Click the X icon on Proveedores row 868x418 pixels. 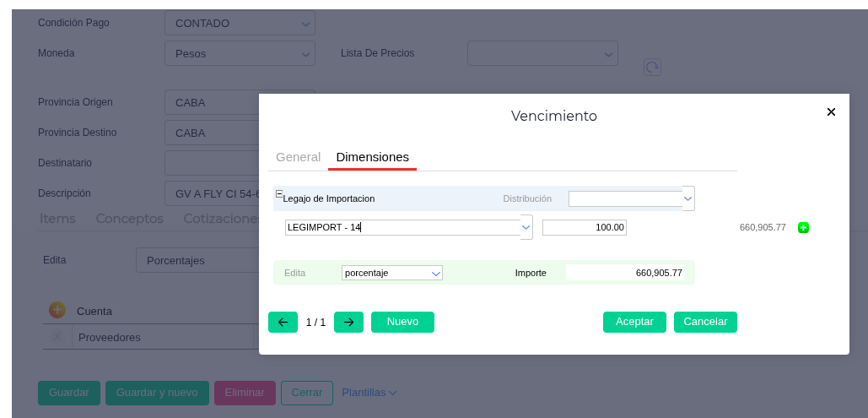pos(57,337)
